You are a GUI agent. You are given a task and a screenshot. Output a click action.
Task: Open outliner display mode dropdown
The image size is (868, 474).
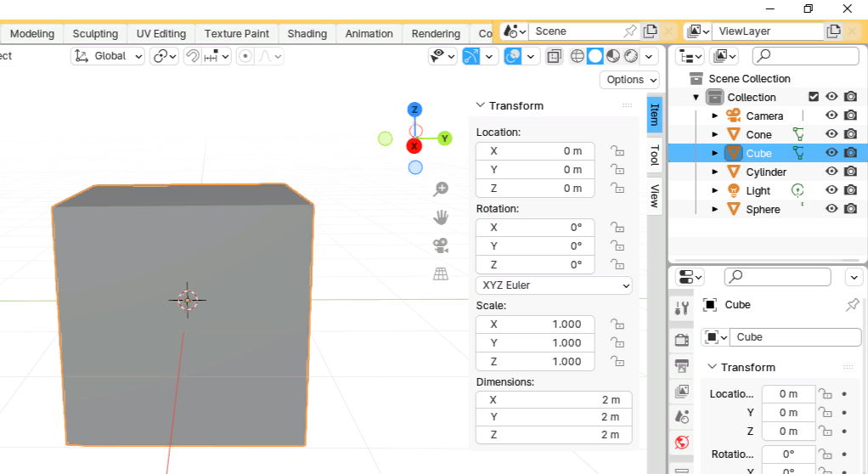690,56
